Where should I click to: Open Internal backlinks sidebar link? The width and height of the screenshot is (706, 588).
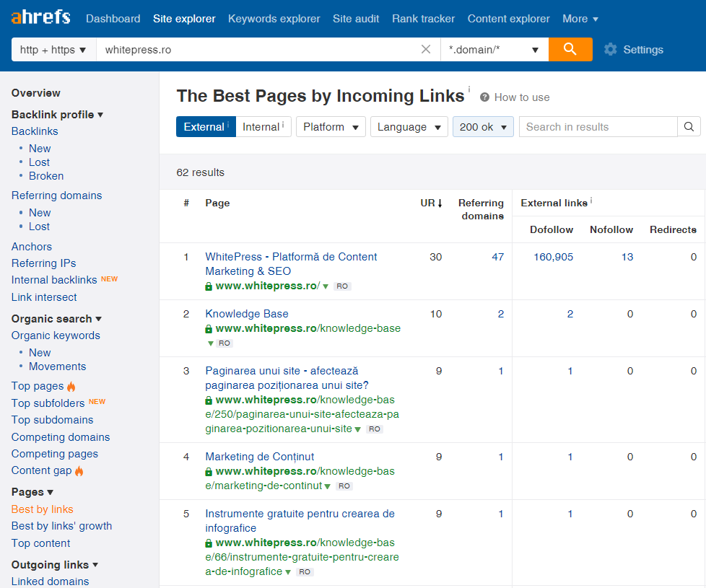click(54, 280)
